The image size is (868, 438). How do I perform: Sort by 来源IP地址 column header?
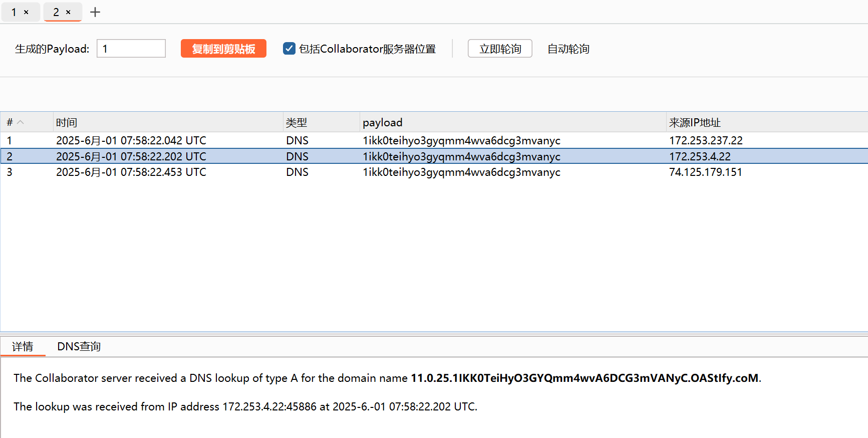tap(695, 122)
